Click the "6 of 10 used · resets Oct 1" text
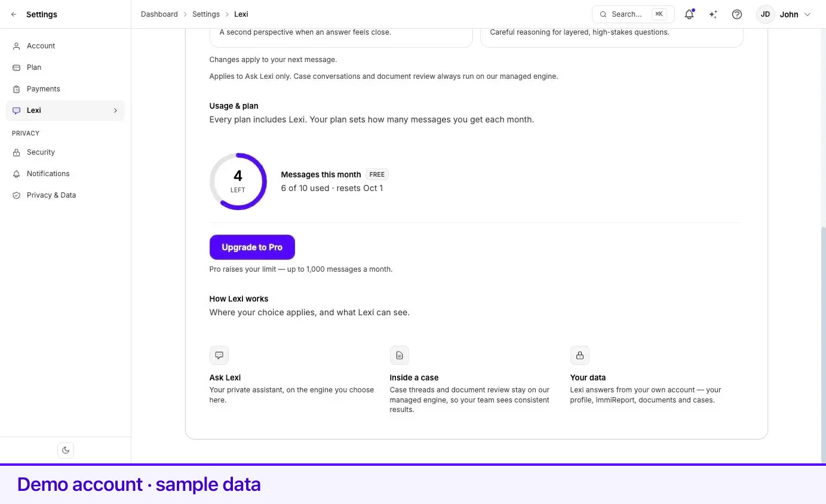The width and height of the screenshot is (826, 504). (332, 188)
